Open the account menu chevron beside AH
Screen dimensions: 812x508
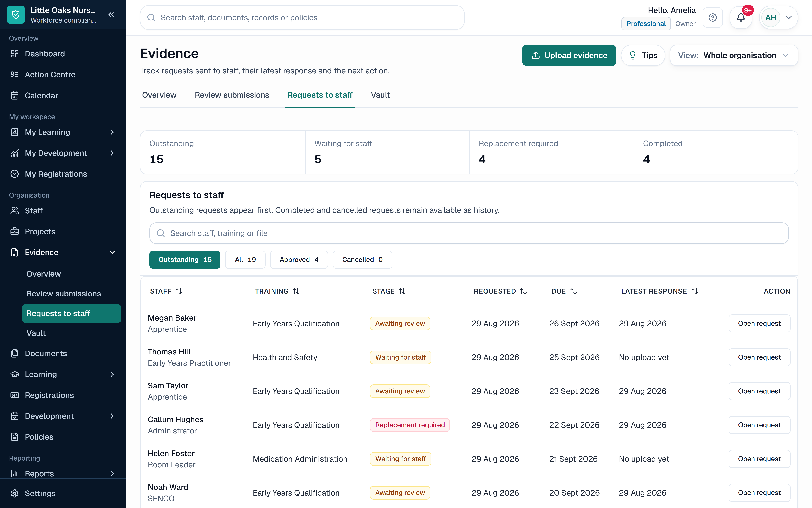(789, 17)
